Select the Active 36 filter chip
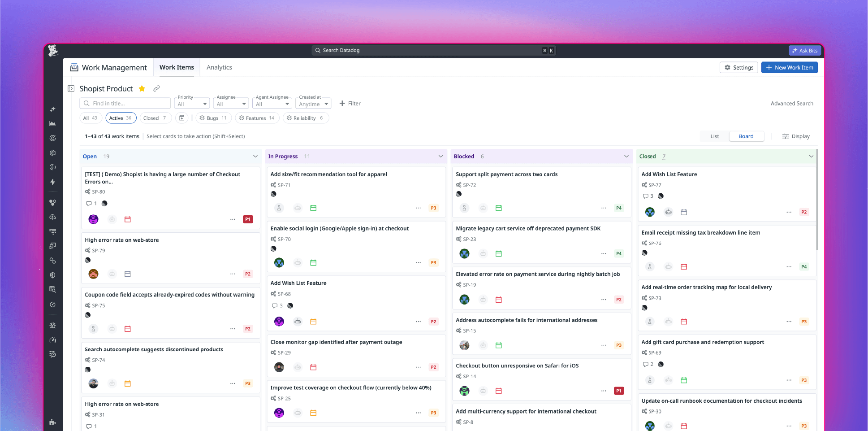This screenshot has height=431, width=868. [121, 118]
